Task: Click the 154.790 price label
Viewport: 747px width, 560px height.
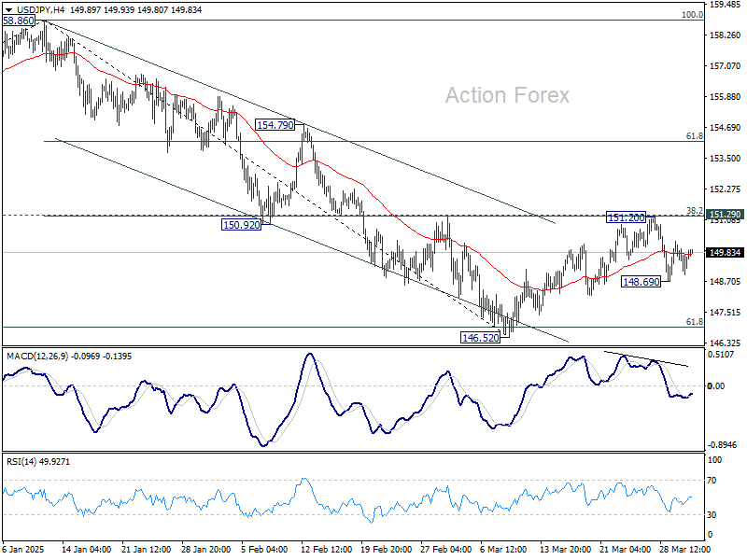Action: 275,125
